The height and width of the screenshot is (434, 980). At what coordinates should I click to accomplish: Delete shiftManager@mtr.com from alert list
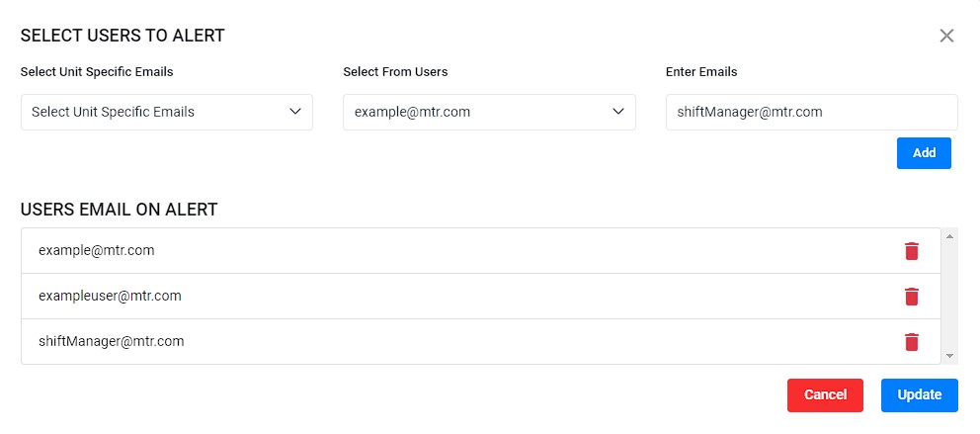[911, 342]
